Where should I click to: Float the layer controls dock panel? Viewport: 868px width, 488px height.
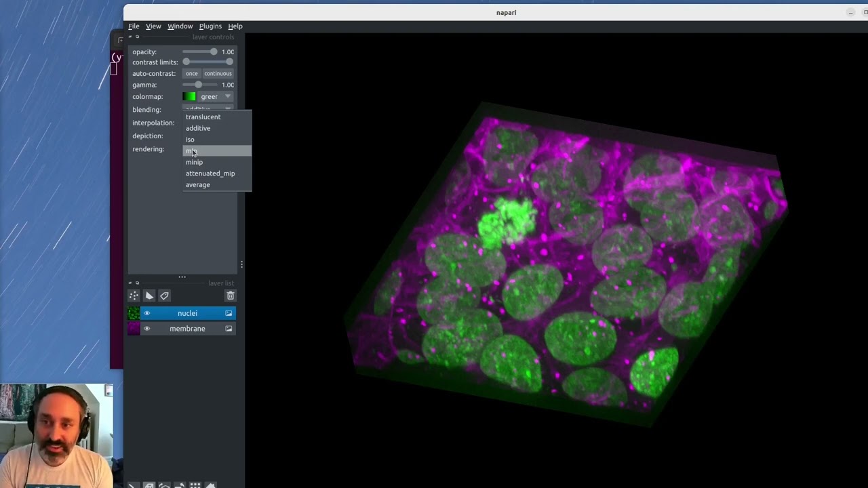coord(137,37)
